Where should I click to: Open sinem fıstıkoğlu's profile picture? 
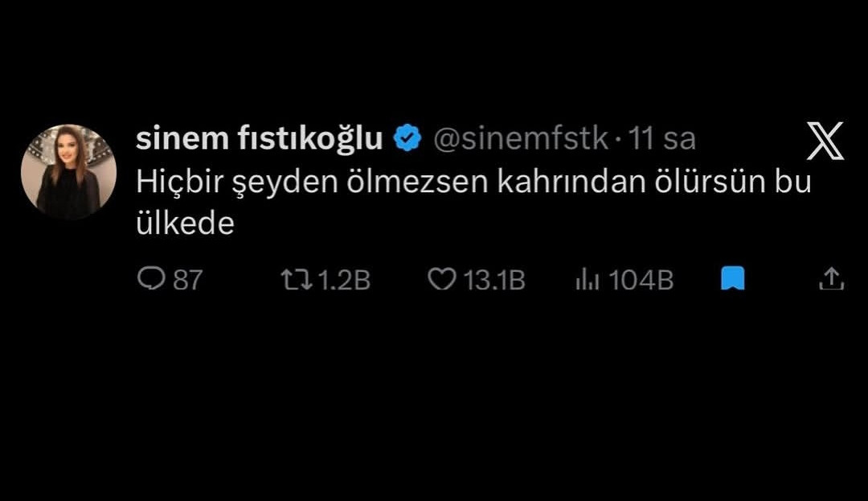(68, 172)
